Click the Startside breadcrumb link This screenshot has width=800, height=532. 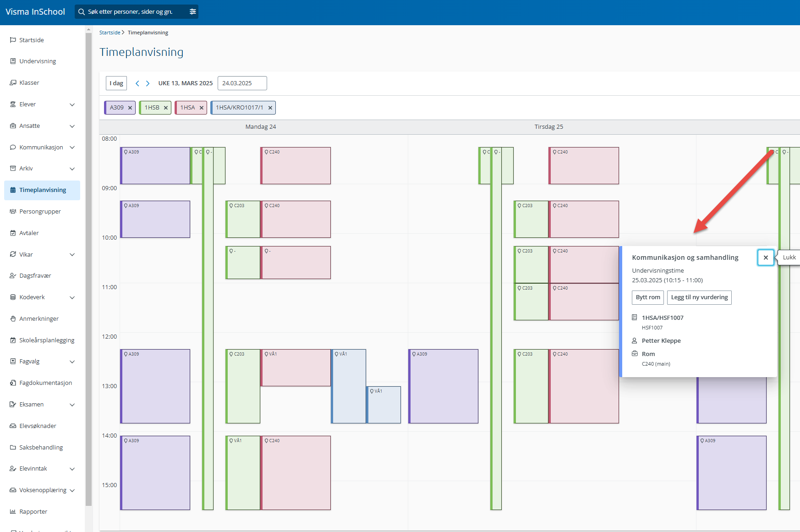pos(110,33)
